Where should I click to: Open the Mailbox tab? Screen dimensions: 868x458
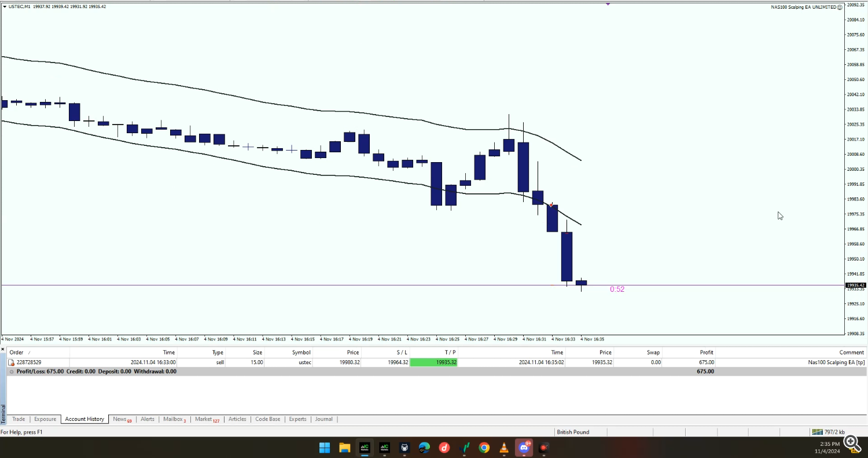point(174,419)
